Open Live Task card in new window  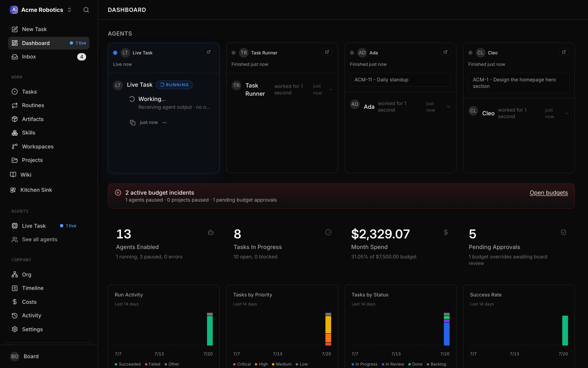tap(208, 52)
